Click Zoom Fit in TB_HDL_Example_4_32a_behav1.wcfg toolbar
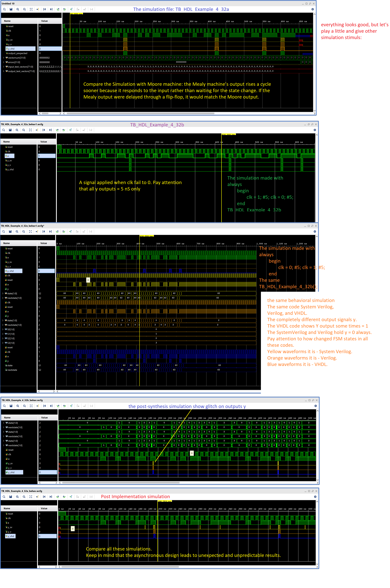 click(x=30, y=130)
